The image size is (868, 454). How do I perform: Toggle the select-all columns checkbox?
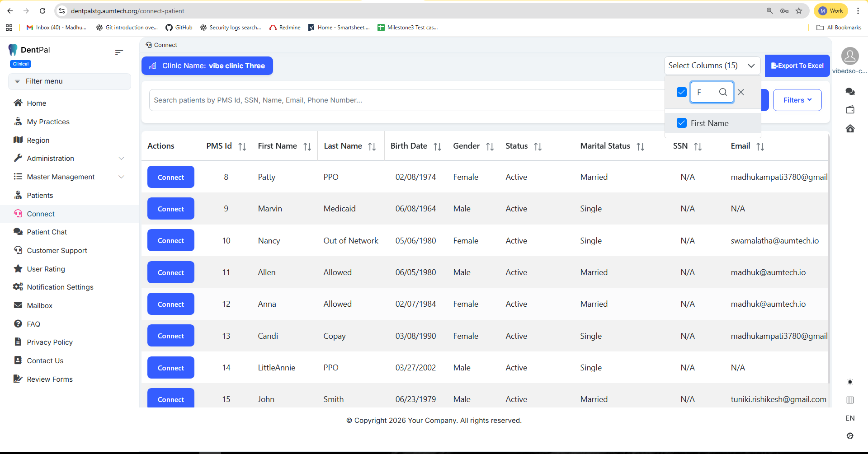[681, 92]
